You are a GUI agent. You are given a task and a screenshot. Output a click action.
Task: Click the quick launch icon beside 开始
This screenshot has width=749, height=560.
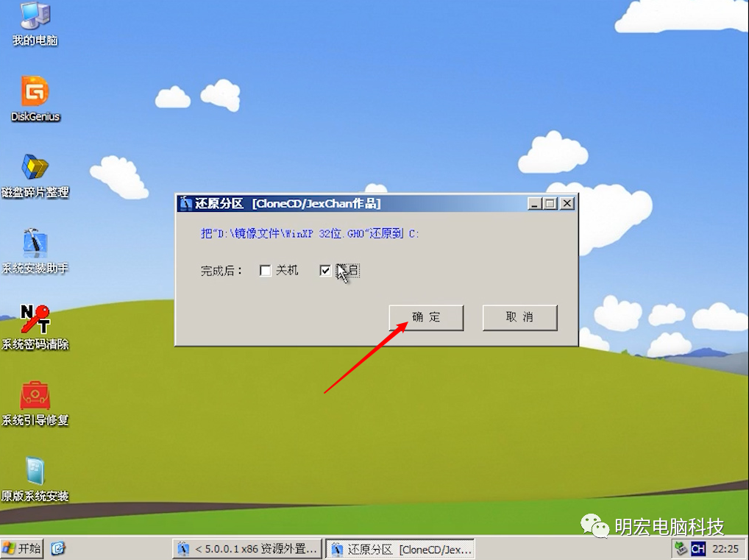point(58,548)
